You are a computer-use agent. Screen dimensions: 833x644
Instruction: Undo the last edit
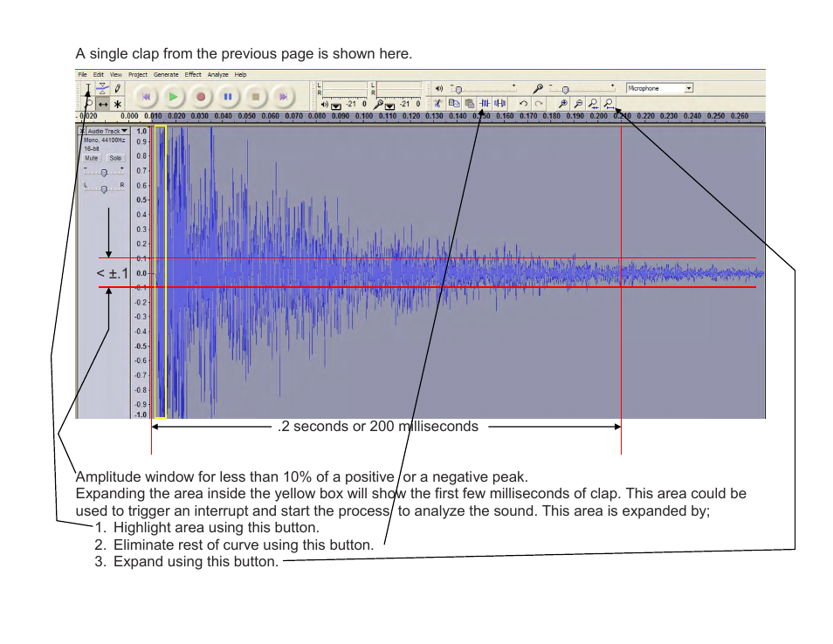523,103
